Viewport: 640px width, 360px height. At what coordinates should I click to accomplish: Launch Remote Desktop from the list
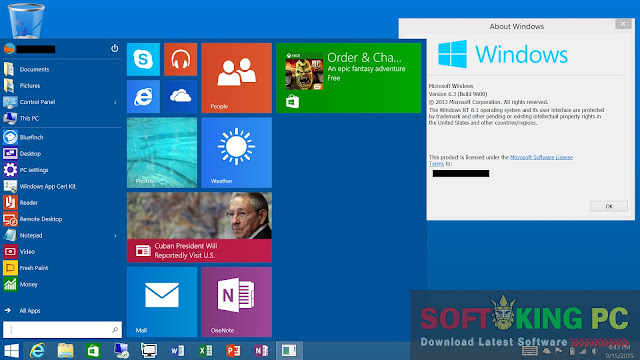(62, 219)
